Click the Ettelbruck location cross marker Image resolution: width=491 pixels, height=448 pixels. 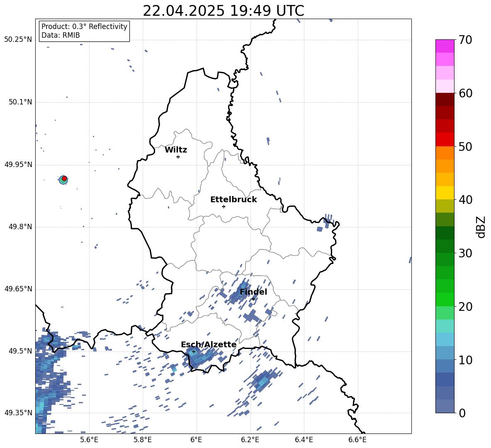[x=224, y=206]
